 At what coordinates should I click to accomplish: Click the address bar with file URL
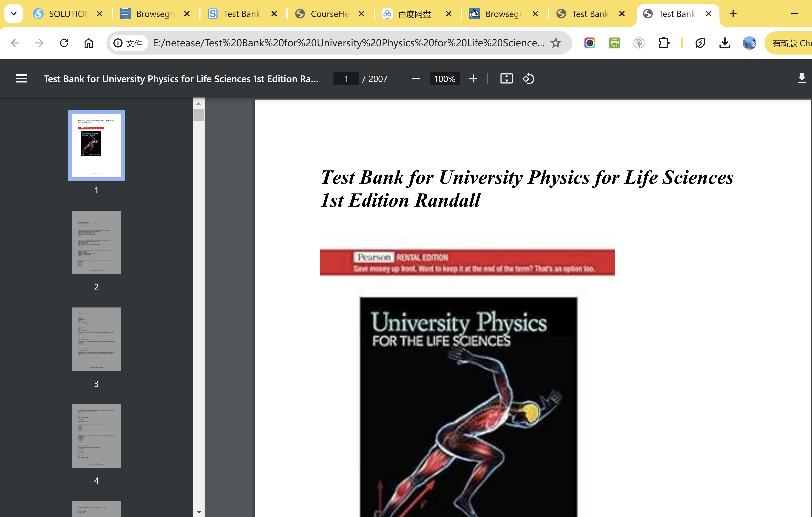click(349, 43)
